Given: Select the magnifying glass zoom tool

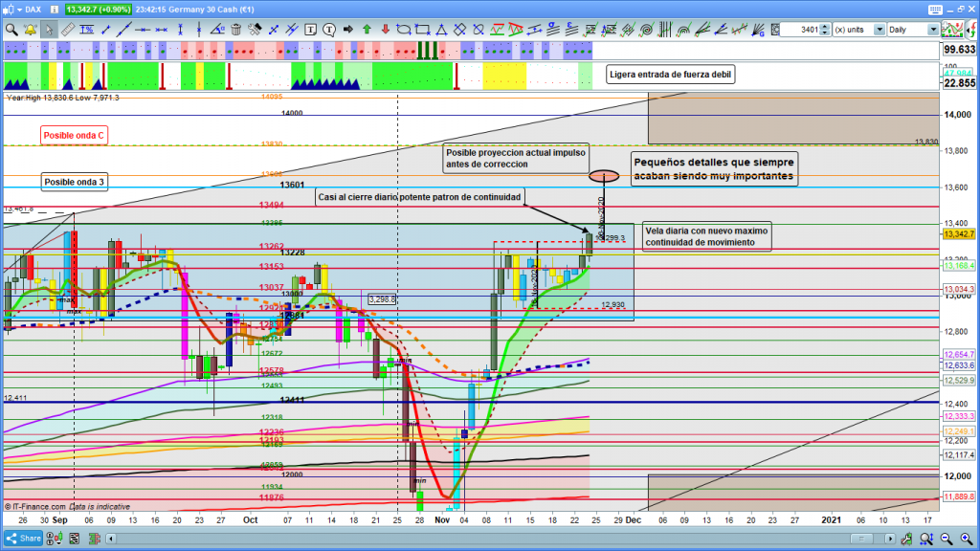Looking at the screenshot, I should tap(11, 30).
